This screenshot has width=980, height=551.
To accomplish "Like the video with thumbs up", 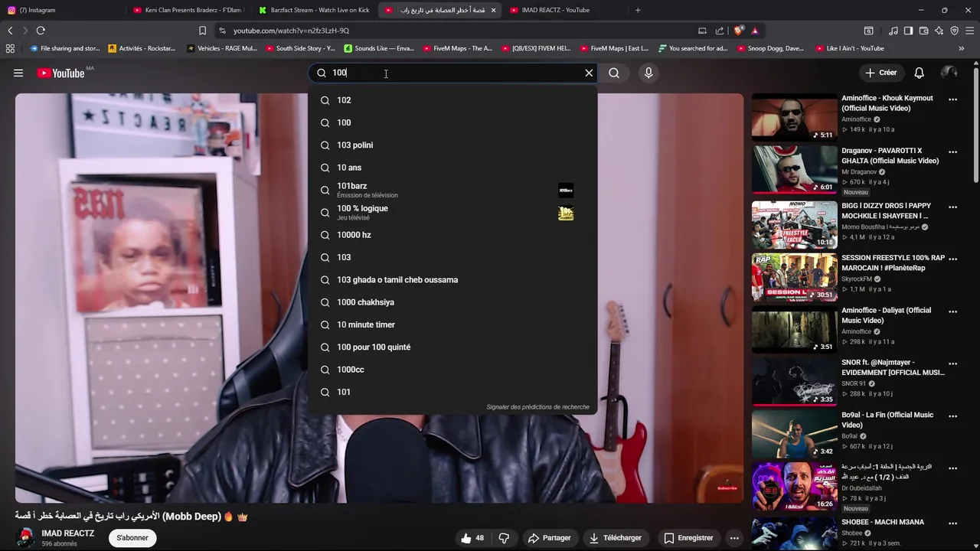I will [472, 538].
